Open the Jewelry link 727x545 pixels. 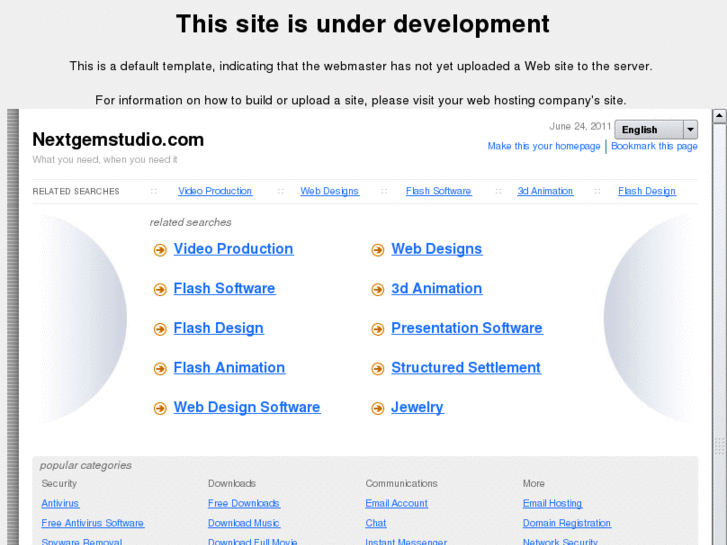(417, 407)
